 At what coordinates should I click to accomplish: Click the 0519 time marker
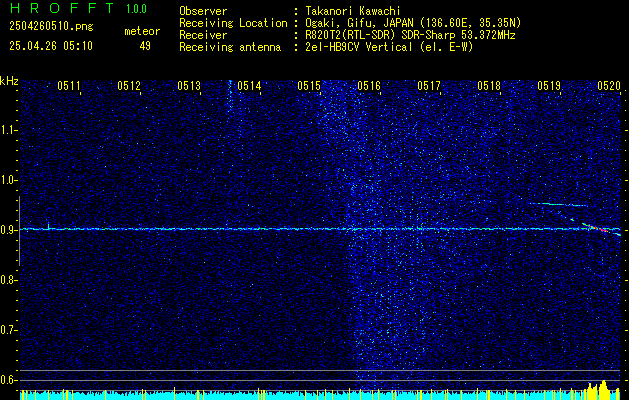[x=549, y=85]
